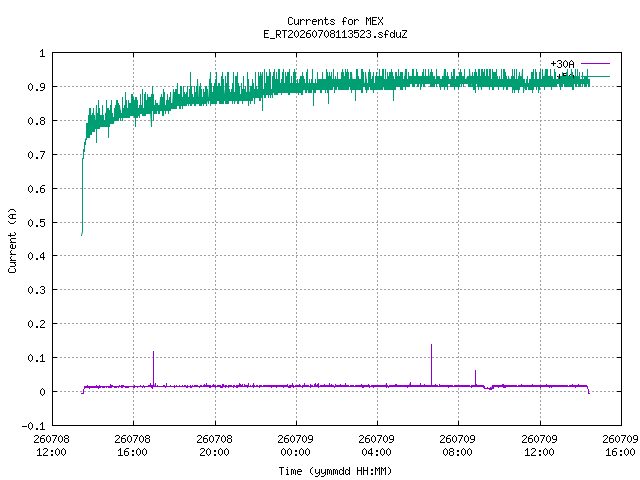Click the y-axis tick label "0.7"
This screenshot has width=640, height=480.
[x=36, y=155]
